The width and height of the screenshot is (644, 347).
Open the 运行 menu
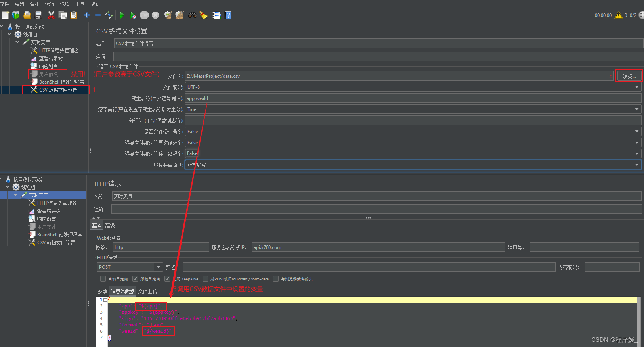[x=50, y=4]
